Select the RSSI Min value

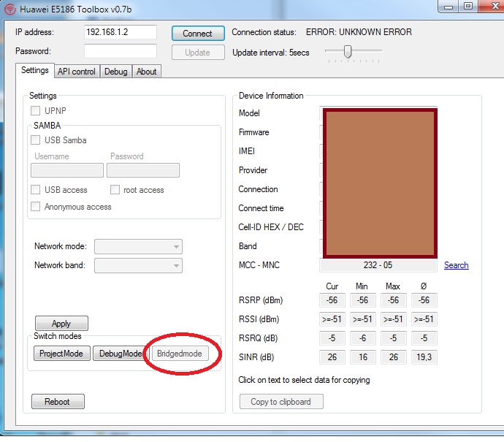362,319
